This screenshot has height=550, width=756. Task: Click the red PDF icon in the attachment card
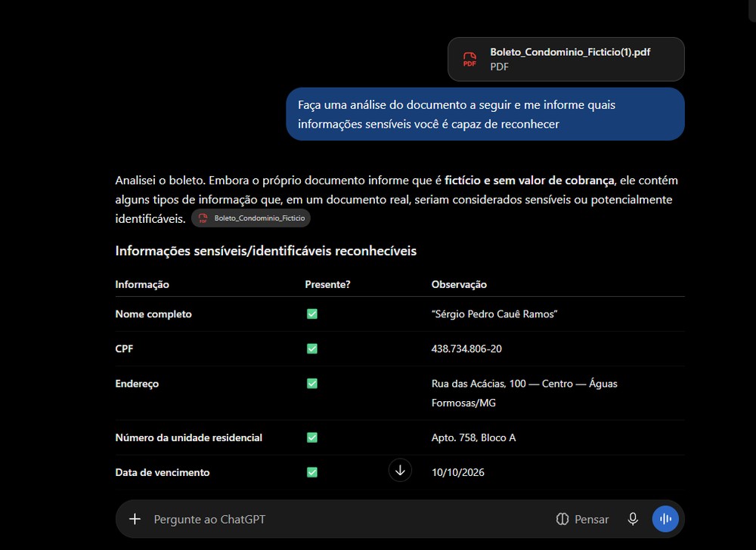(x=469, y=59)
